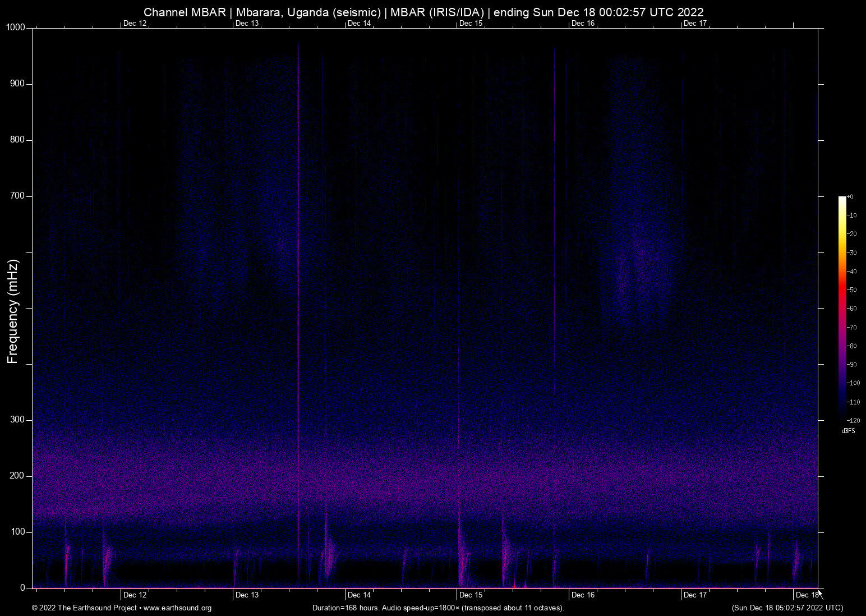
Task: Select the Dec 18 label on the bottom axis
Action: [807, 595]
